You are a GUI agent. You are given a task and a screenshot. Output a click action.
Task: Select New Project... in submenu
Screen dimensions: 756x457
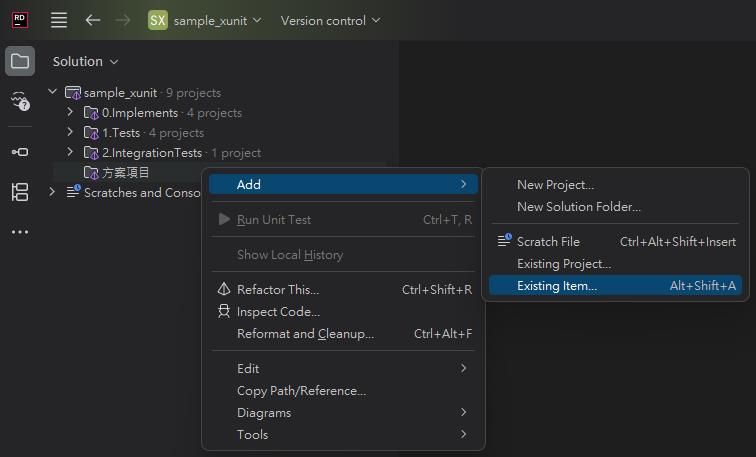[x=555, y=185]
